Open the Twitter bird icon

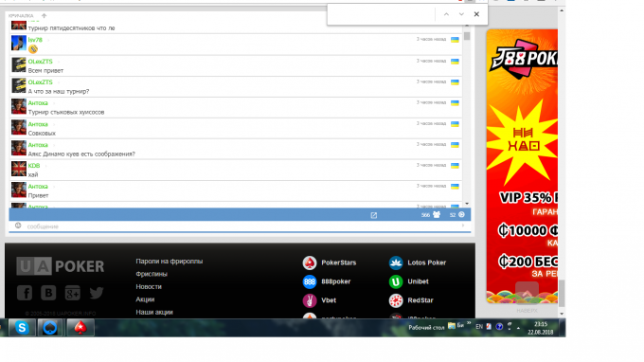coord(97,293)
